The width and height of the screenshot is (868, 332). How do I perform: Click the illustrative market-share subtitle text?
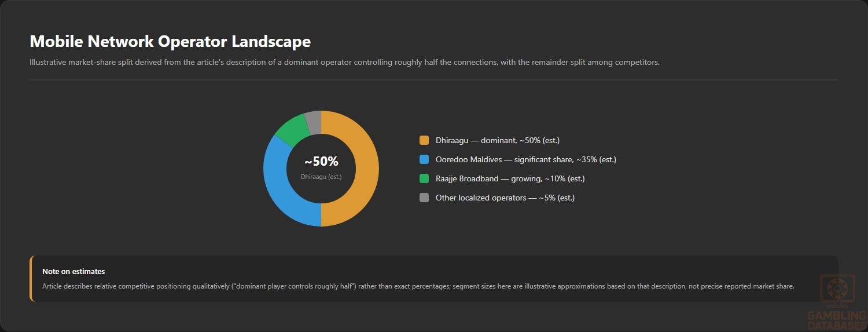pos(345,62)
